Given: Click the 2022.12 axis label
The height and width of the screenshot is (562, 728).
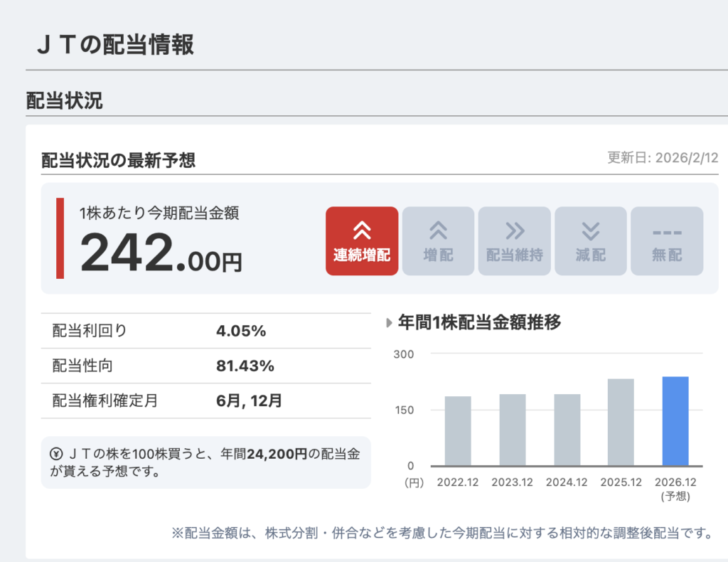Looking at the screenshot, I should (x=458, y=482).
